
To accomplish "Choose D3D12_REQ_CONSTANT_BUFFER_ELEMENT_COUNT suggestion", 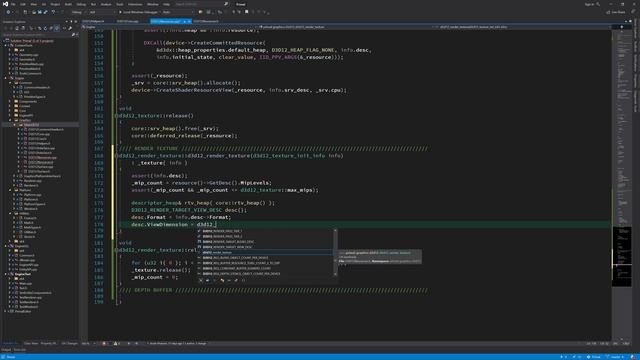I will tap(265, 269).
